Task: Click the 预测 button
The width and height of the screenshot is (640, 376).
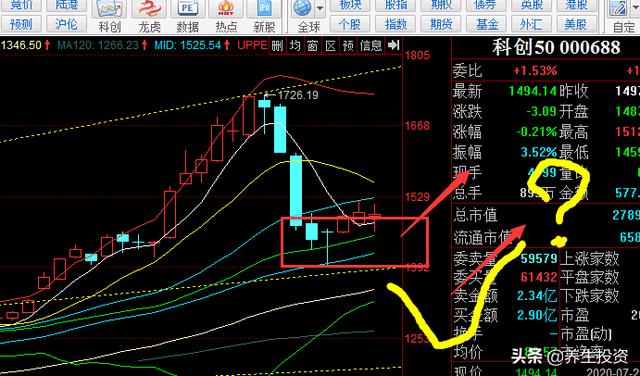Action: point(20,24)
